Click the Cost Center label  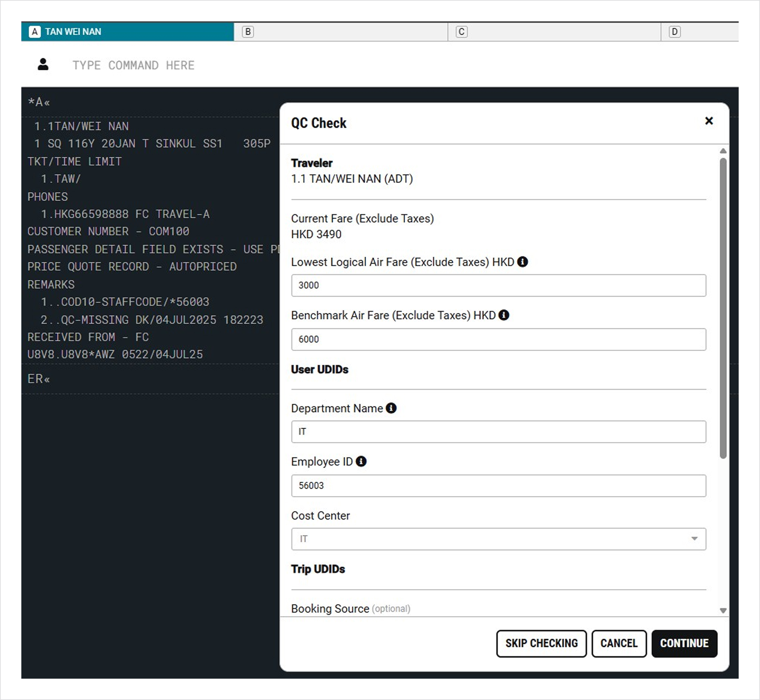pyautogui.click(x=321, y=516)
